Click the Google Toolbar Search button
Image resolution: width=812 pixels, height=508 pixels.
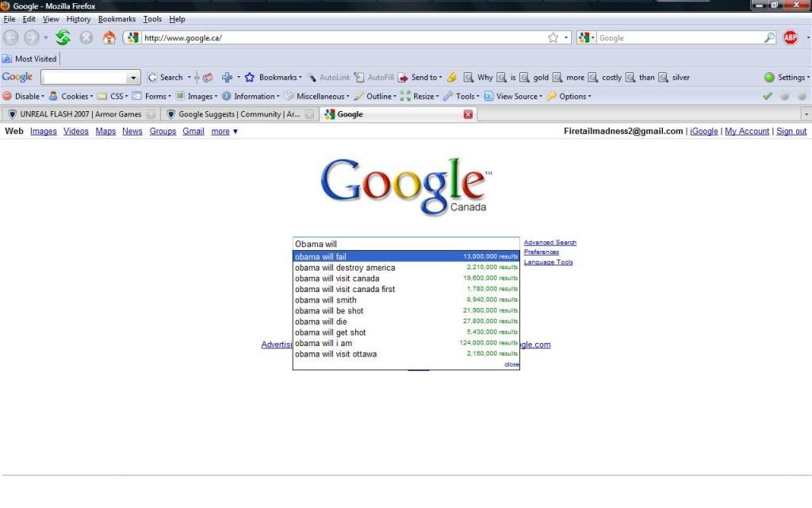click(x=166, y=77)
